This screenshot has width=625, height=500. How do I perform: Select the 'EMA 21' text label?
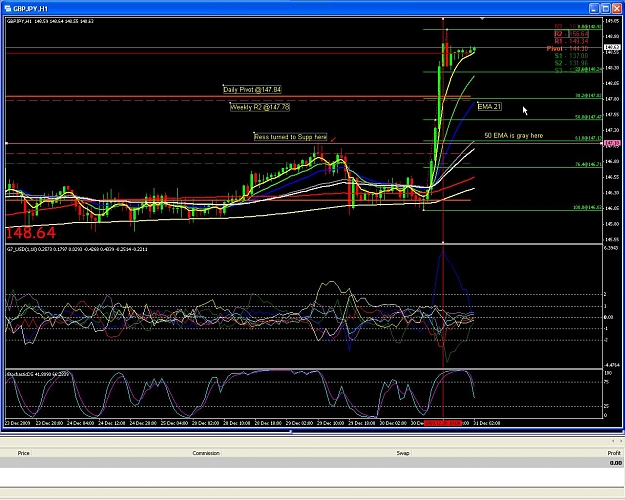(x=489, y=106)
